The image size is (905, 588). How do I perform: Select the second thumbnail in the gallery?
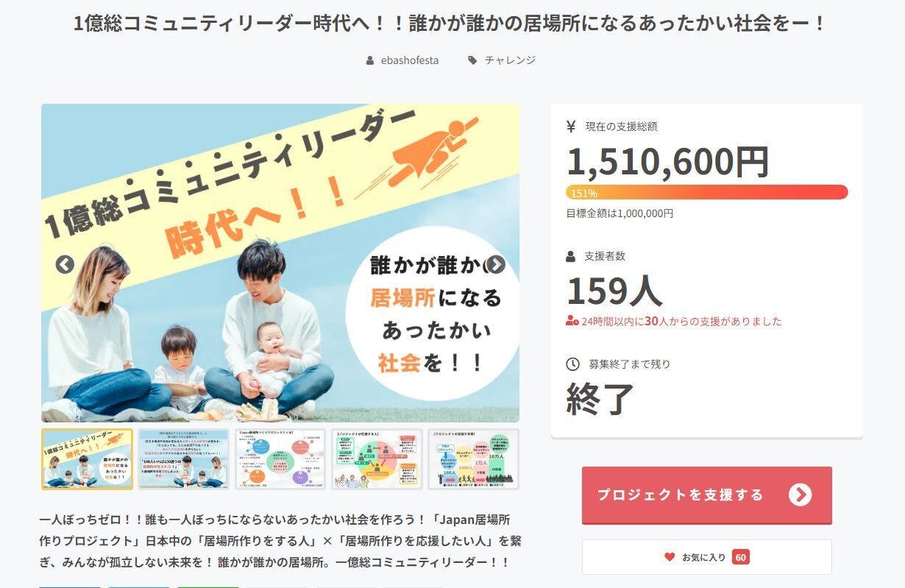(183, 459)
